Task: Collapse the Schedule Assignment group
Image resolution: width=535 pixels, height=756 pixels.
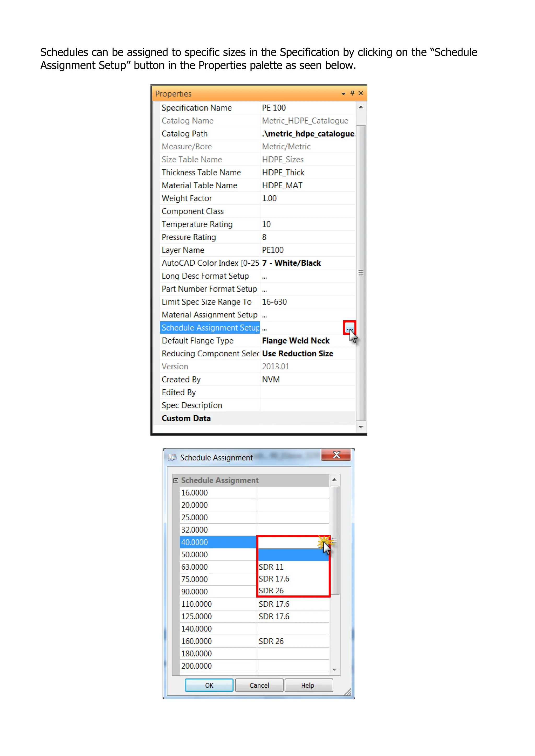Action: coord(176,480)
